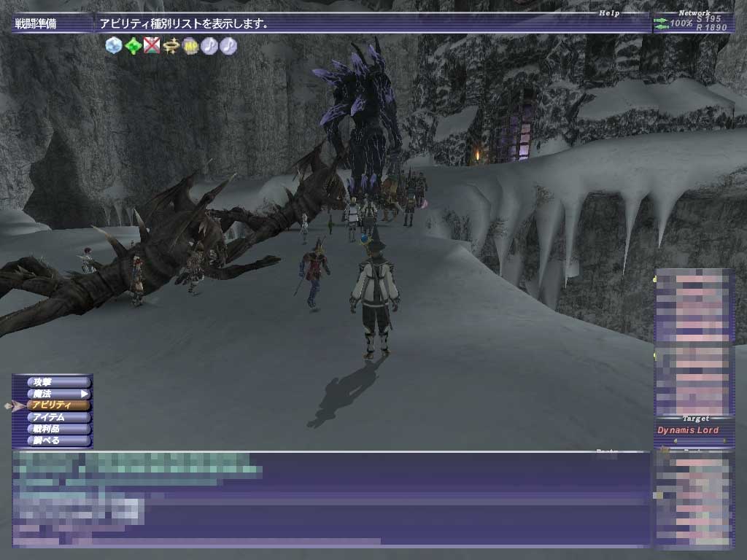Open the 魔法 submenu entry
747x560 pixels.
tap(58, 394)
